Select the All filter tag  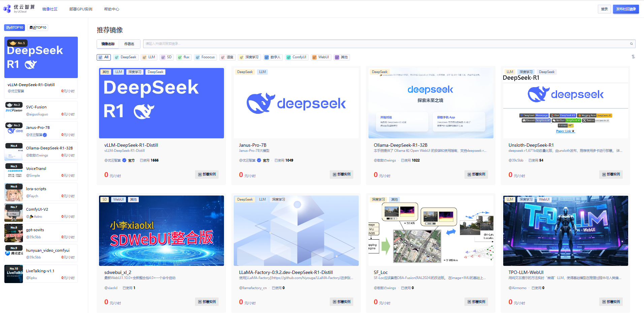(x=104, y=57)
